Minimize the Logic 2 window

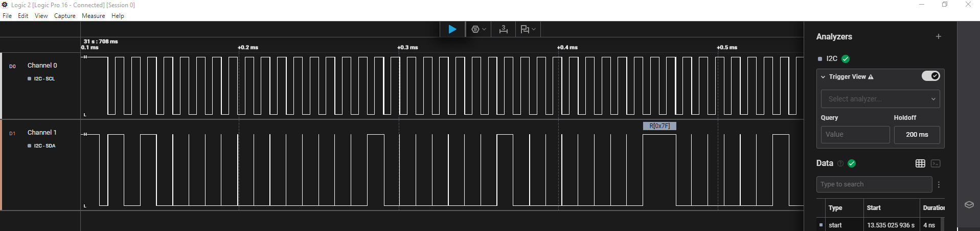(922, 5)
